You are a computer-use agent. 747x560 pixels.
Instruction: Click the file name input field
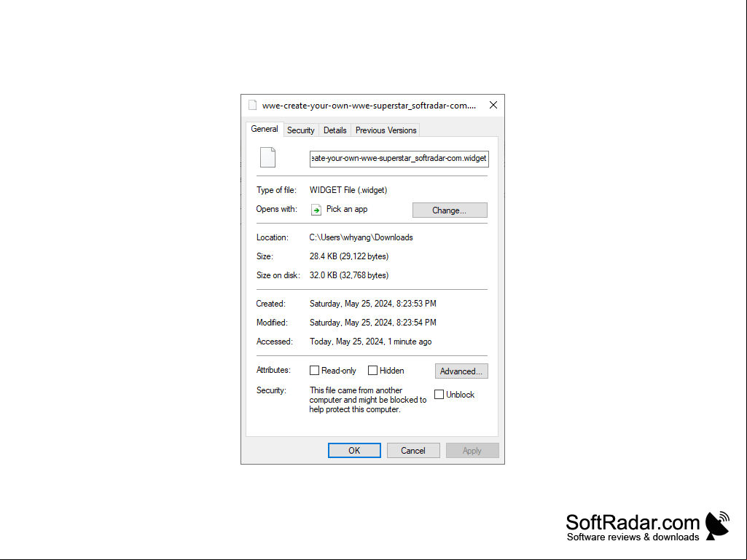click(399, 158)
